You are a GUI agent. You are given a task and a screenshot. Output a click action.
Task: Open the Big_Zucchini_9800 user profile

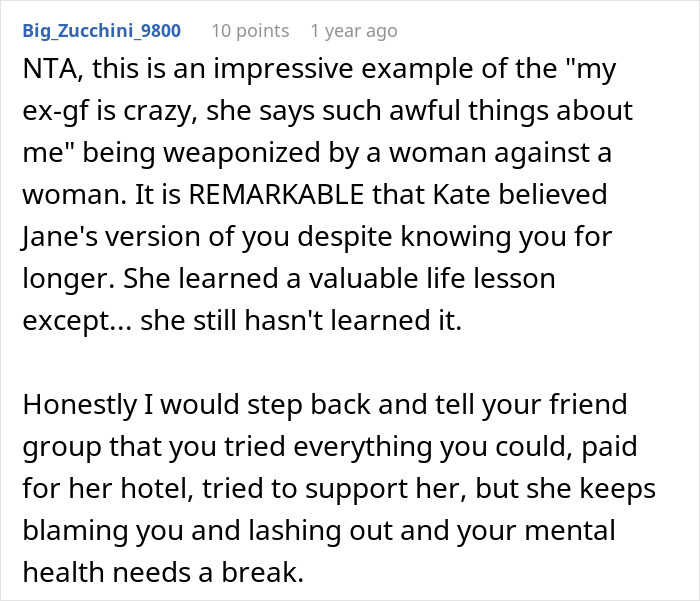[x=101, y=30]
